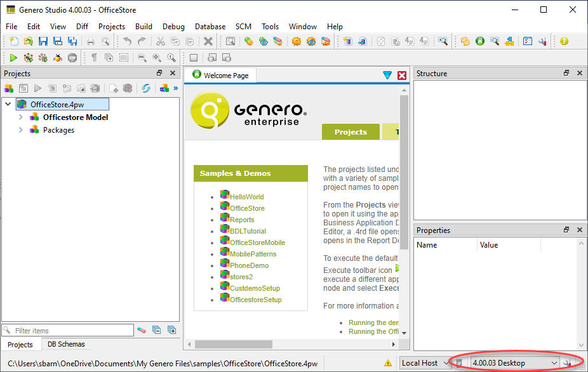Screen dimensions: 588x372
Task: Open the HelloWorld sample link
Action: pos(246,197)
